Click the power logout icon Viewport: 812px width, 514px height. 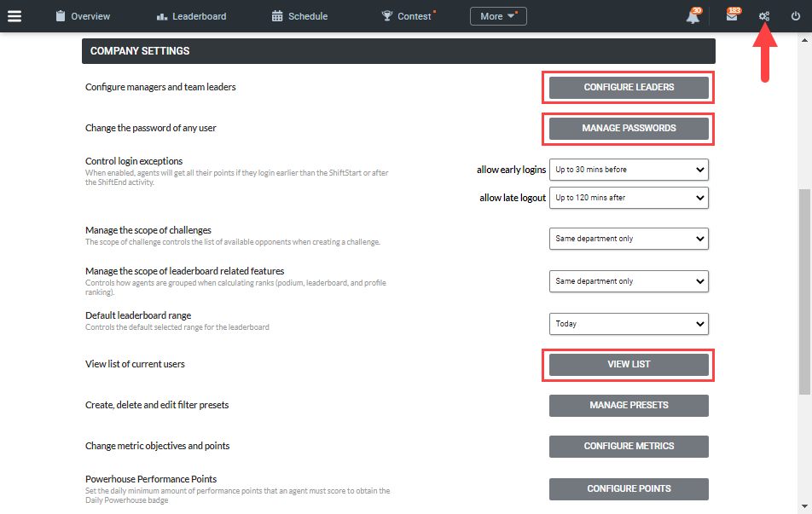click(x=796, y=16)
